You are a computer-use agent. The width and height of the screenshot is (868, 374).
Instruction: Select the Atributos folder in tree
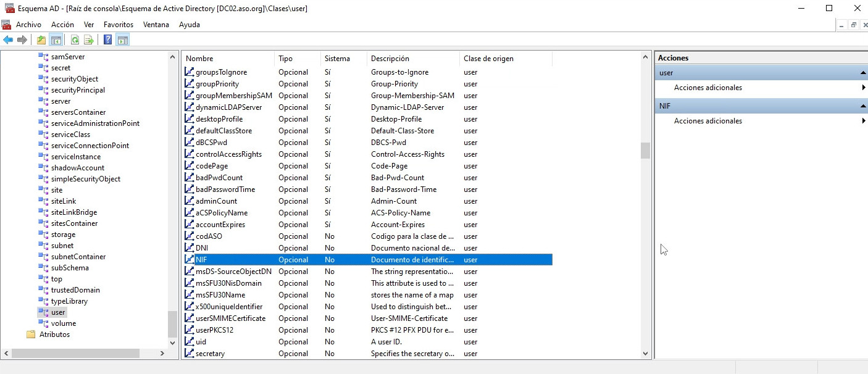(54, 335)
